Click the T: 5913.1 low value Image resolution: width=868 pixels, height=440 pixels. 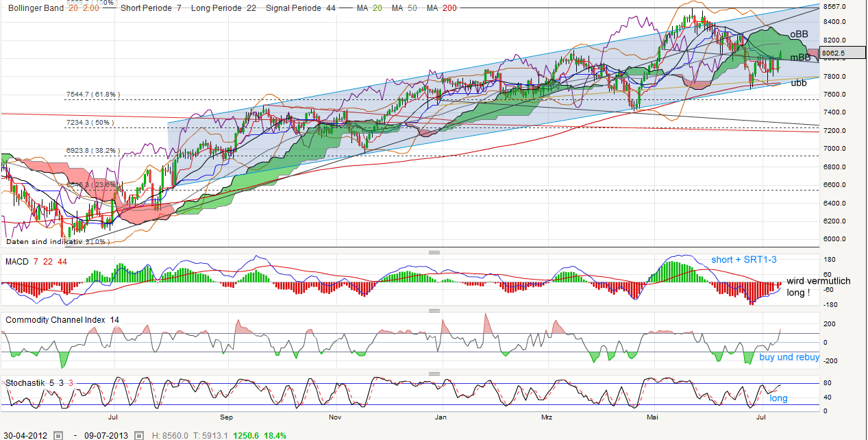211,435
